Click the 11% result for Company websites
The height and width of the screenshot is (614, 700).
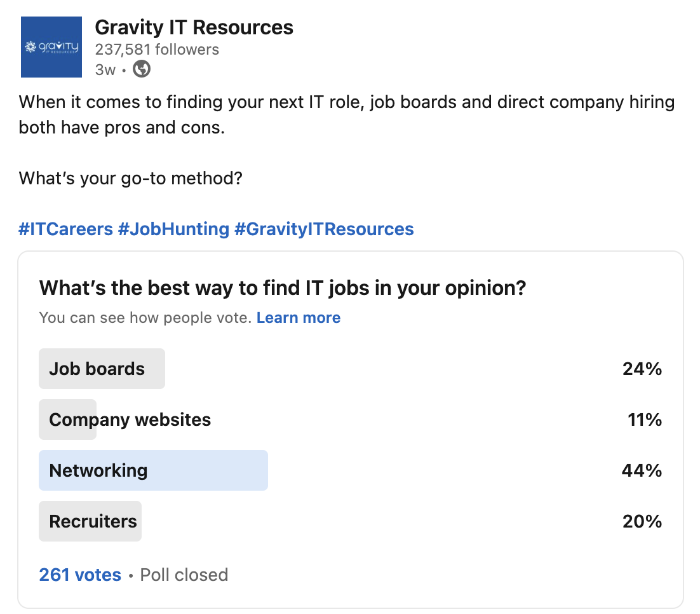[645, 420]
